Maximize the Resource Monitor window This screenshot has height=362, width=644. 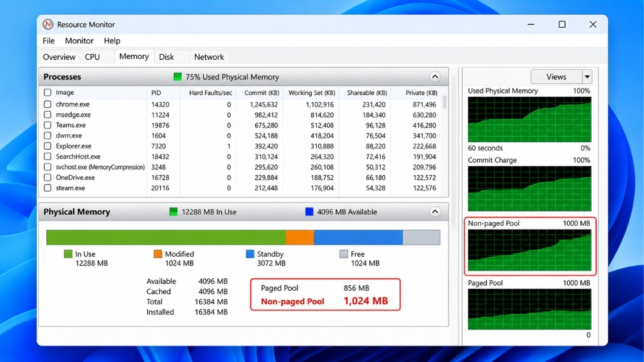(x=562, y=25)
